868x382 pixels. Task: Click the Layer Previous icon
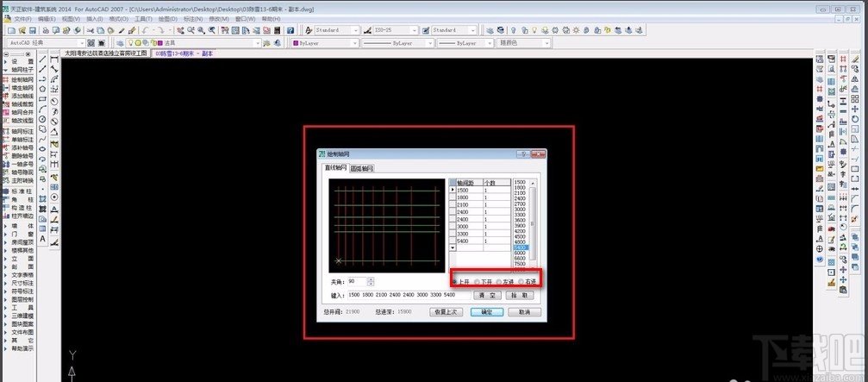pyautogui.click(x=278, y=42)
